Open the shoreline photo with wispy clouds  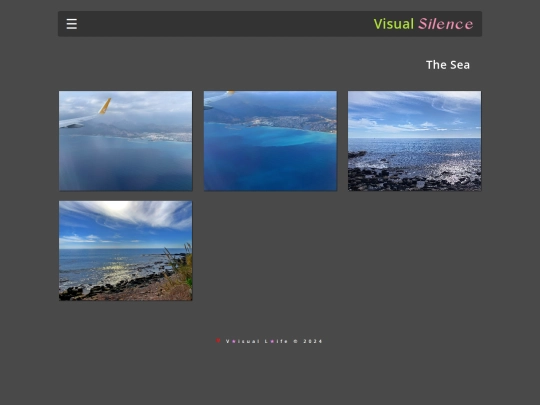[126, 251]
